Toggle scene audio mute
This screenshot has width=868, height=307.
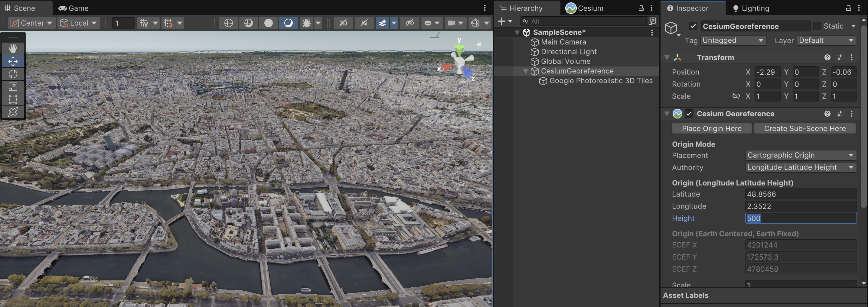(x=364, y=23)
